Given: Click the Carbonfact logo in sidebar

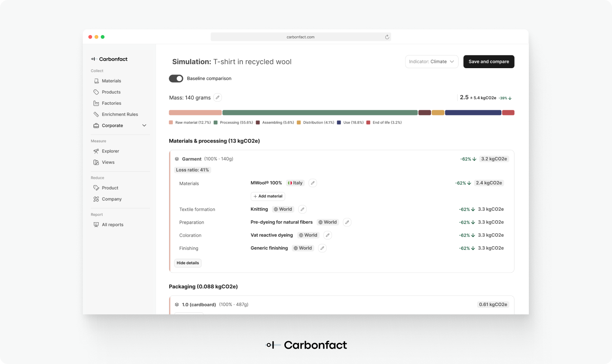Looking at the screenshot, I should coord(109,59).
